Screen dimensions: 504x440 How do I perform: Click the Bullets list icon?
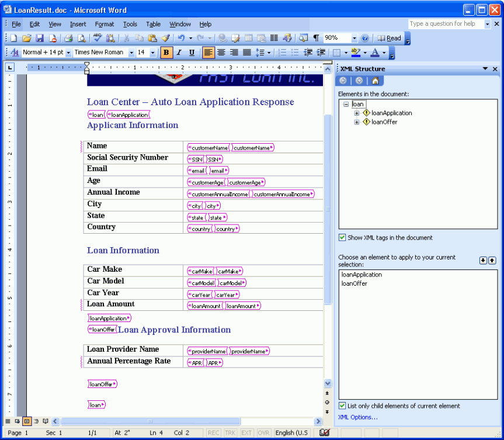click(295, 53)
